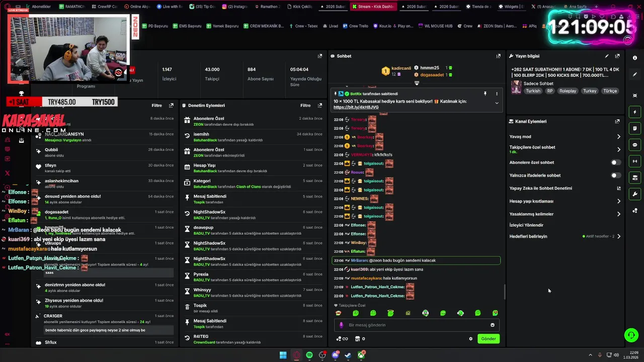Click the capture frame icon in right sidebar
Image resolution: width=644 pixels, height=362 pixels.
click(x=635, y=96)
